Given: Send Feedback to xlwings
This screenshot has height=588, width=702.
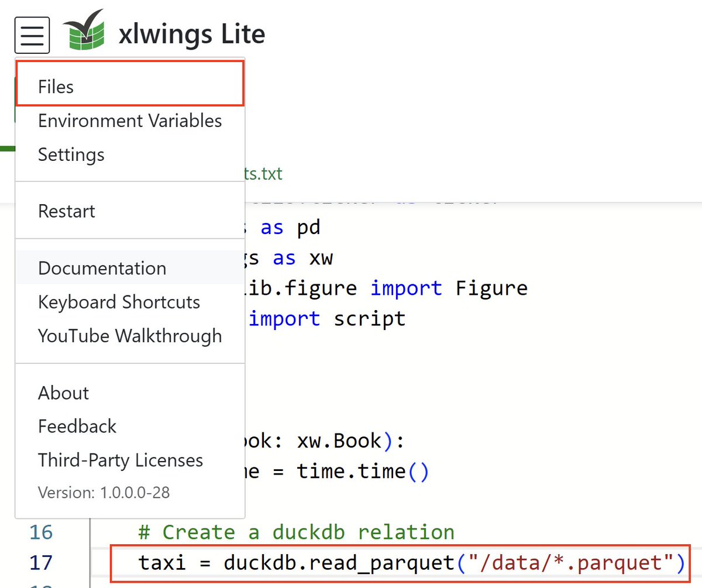Looking at the screenshot, I should click(x=77, y=427).
